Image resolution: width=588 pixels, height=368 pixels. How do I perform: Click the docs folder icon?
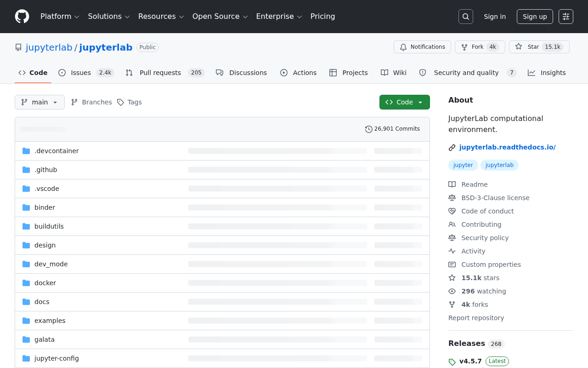tap(26, 302)
